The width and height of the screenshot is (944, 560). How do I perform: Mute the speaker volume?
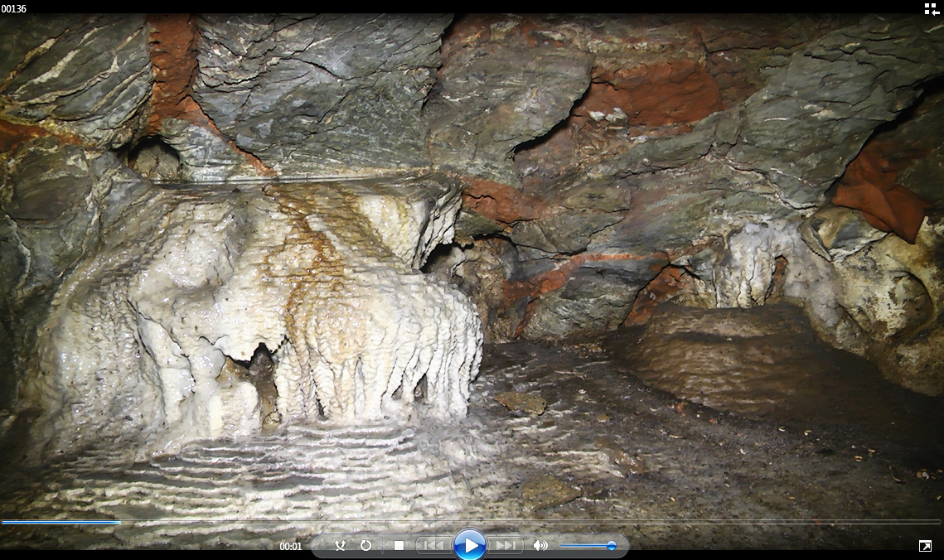(540, 545)
